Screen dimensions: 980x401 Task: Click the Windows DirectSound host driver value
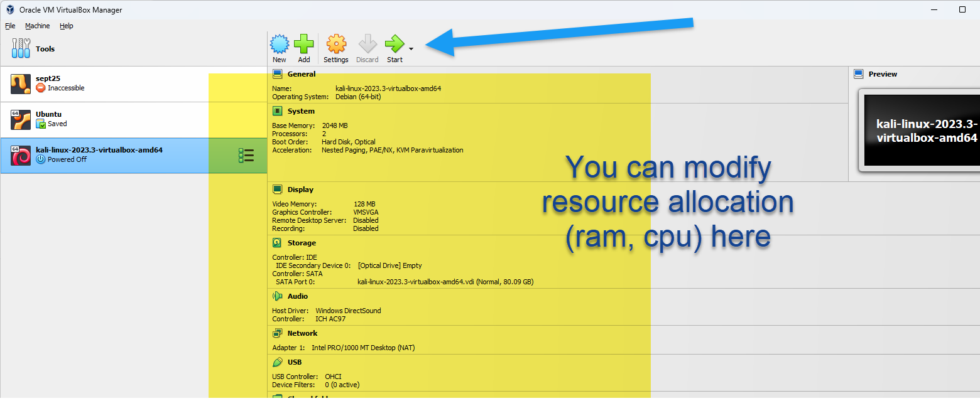(348, 311)
